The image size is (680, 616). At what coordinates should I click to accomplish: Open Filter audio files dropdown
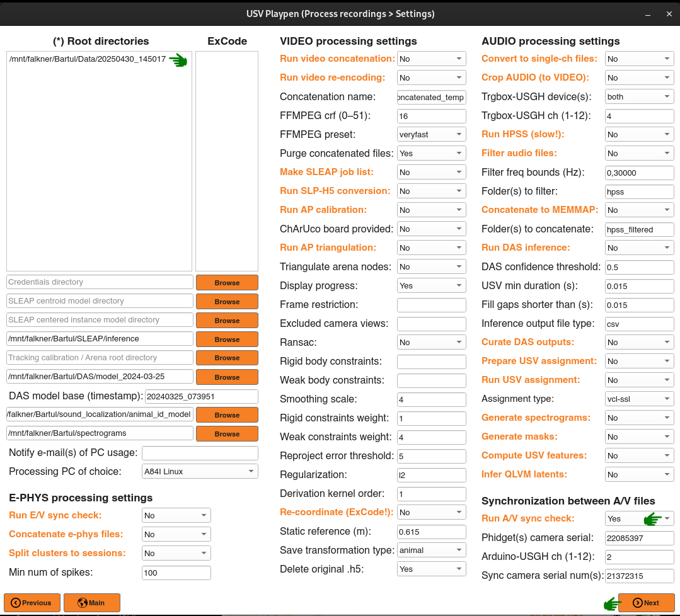coord(639,153)
